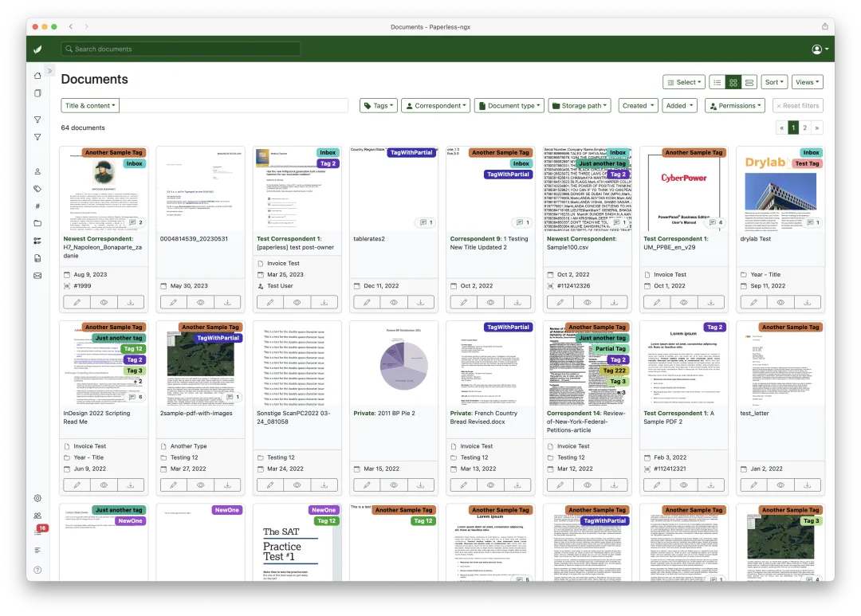
Task: Preview the H7_Napoleon_Bonaparte document with eye icon
Action: [104, 302]
